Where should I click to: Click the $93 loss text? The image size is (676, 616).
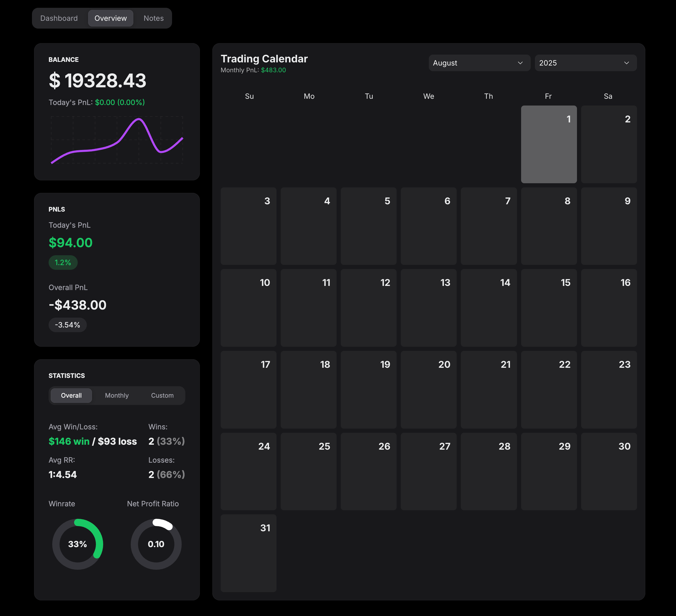[x=117, y=441]
